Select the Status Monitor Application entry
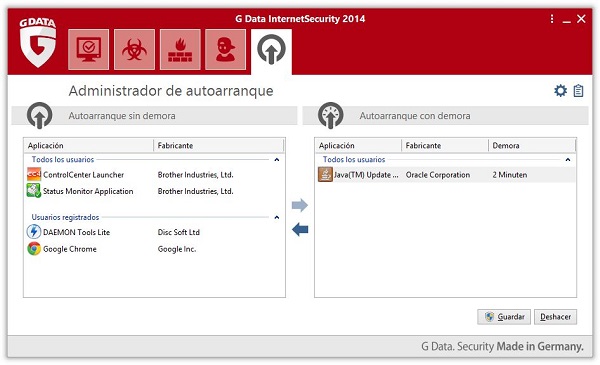The image size is (600, 365). pos(154,191)
